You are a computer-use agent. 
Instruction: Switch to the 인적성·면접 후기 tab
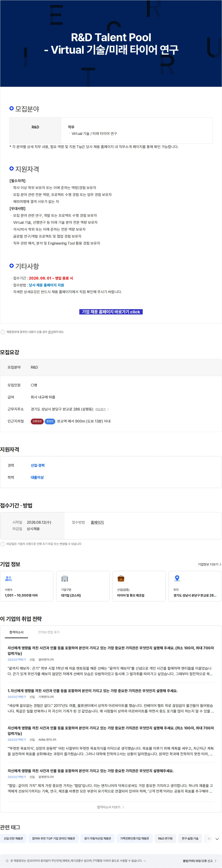[49, 632]
